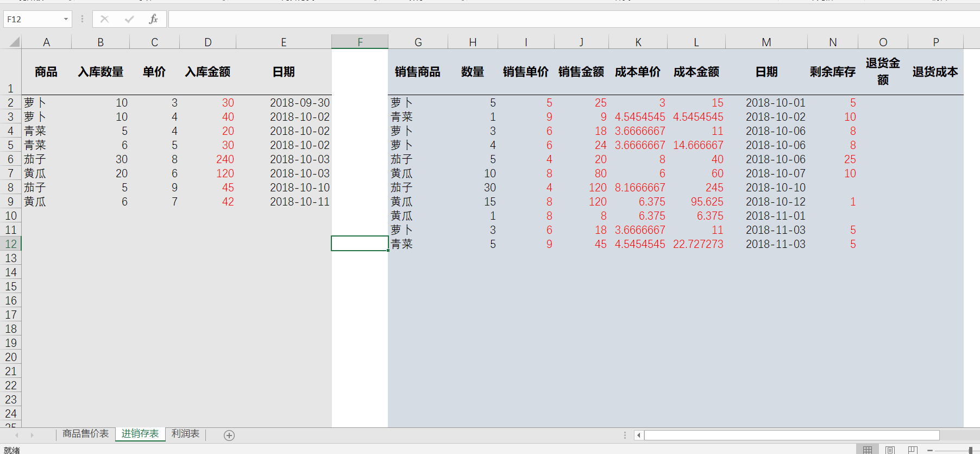Click the horizontal scrollbar thumb
The image size is (980, 454).
pyautogui.click(x=791, y=435)
